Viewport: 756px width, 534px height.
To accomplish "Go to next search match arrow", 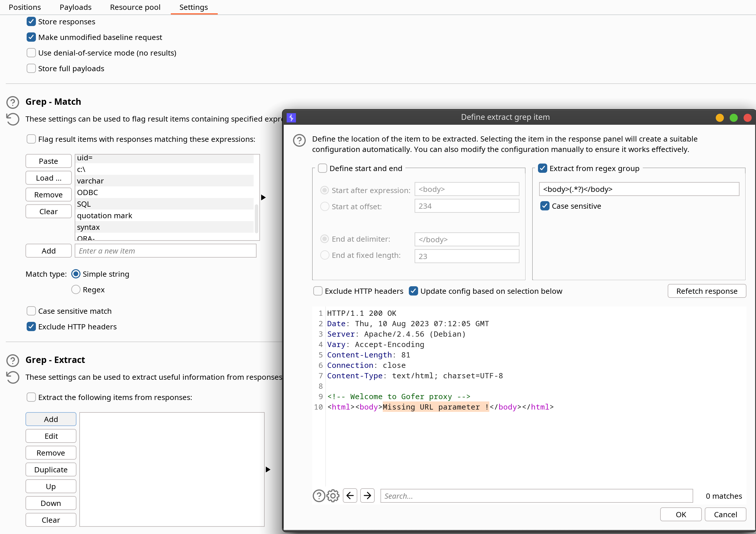I will [367, 496].
